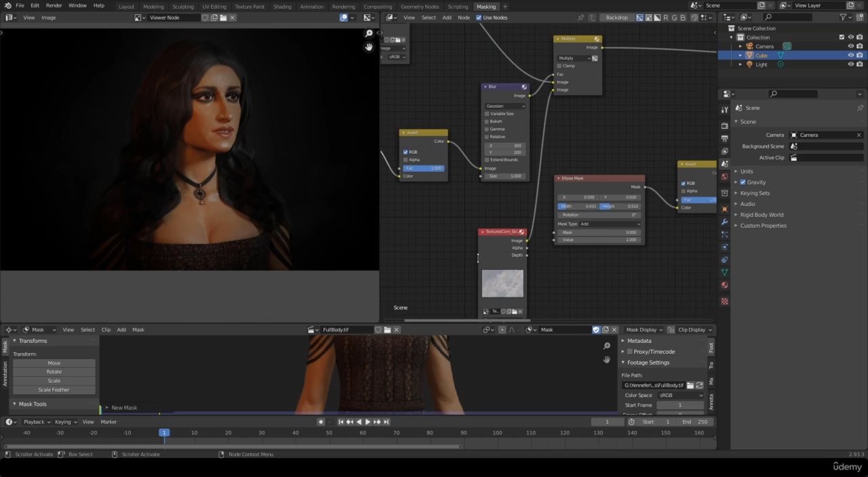Hide the Cube object in the outliner
This screenshot has height=477, width=868.
[851, 55]
